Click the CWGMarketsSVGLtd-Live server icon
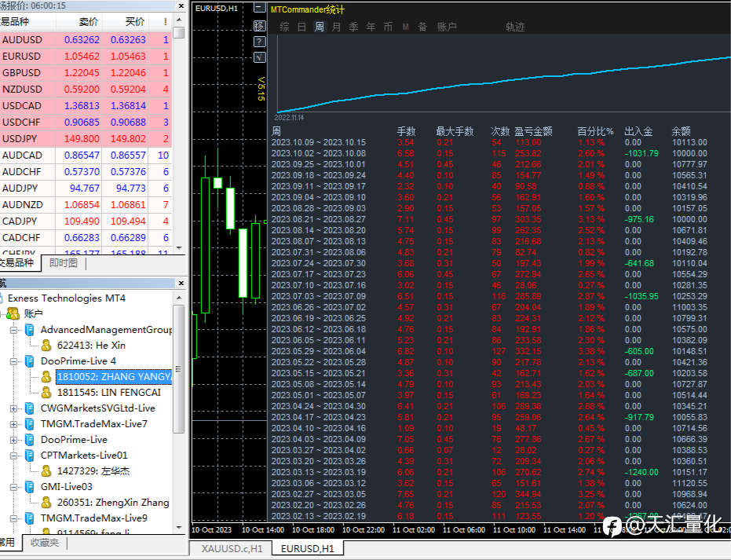731x560 pixels. click(29, 408)
